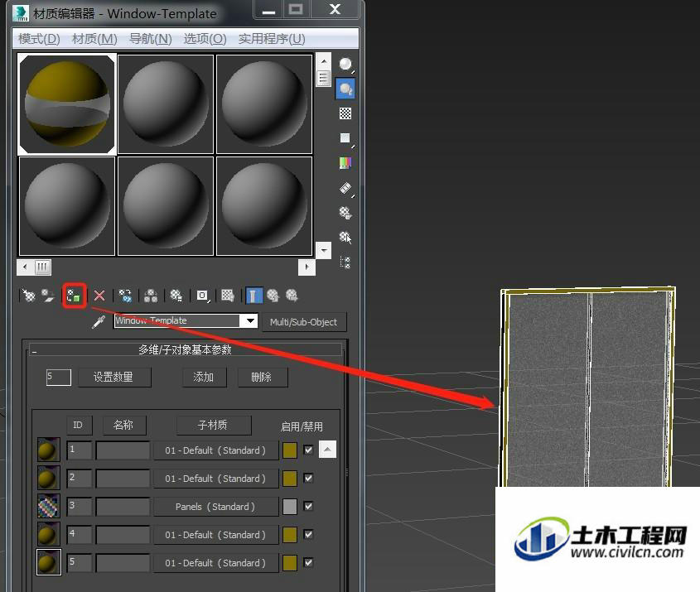
Task: Click Get Material icon
Action: [x=28, y=296]
